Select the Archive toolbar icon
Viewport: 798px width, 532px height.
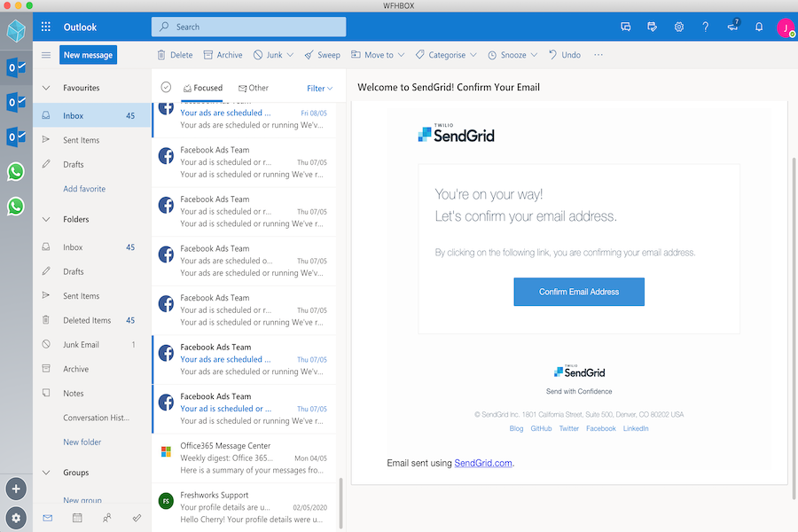click(223, 54)
